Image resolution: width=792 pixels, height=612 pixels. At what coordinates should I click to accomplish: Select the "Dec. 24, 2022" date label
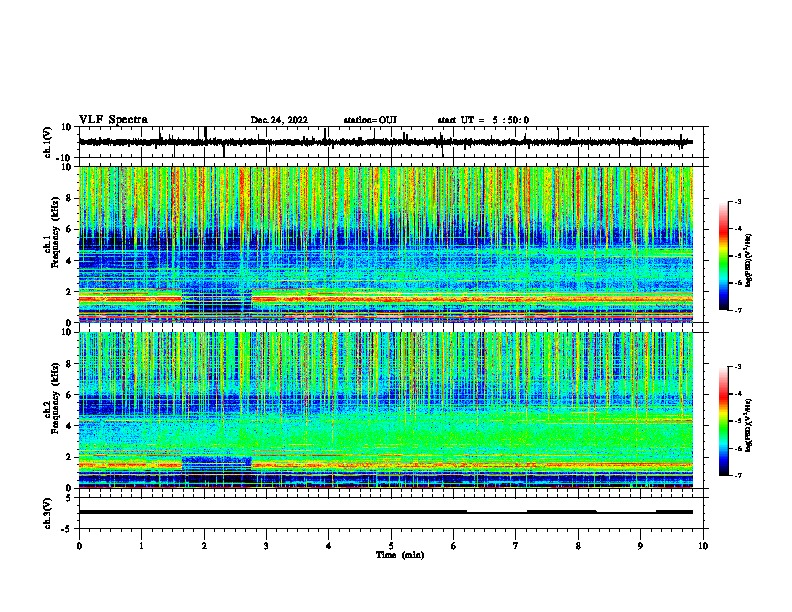pos(279,120)
